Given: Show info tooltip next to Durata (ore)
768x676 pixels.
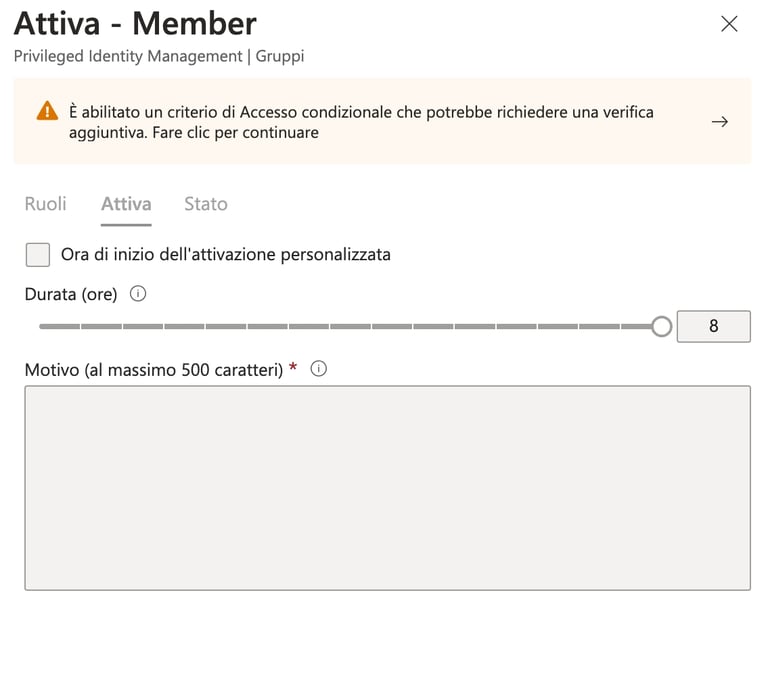Looking at the screenshot, I should 138,294.
